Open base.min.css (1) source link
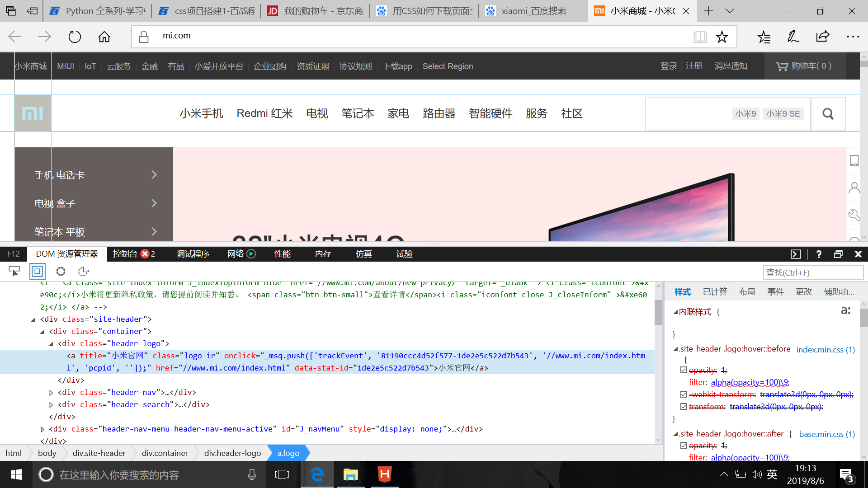This screenshot has height=488, width=868. point(827,434)
